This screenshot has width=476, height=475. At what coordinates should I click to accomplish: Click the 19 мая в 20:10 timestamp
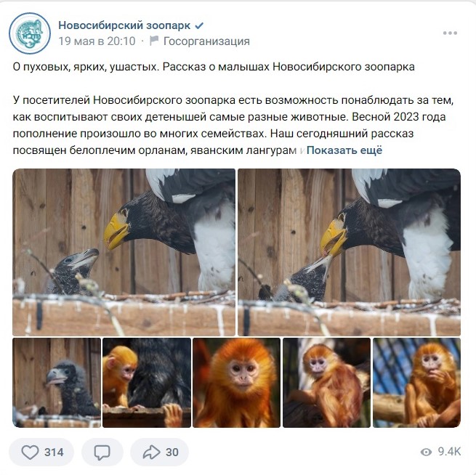[x=97, y=41]
